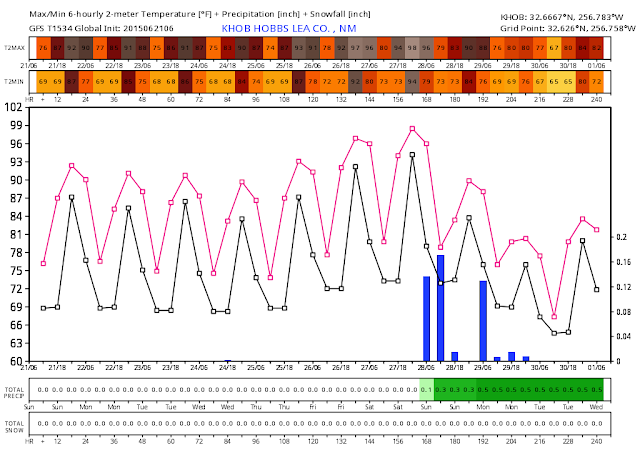Click the TOTAL PRECIP row label
This screenshot has height=465, width=640.
[15, 393]
